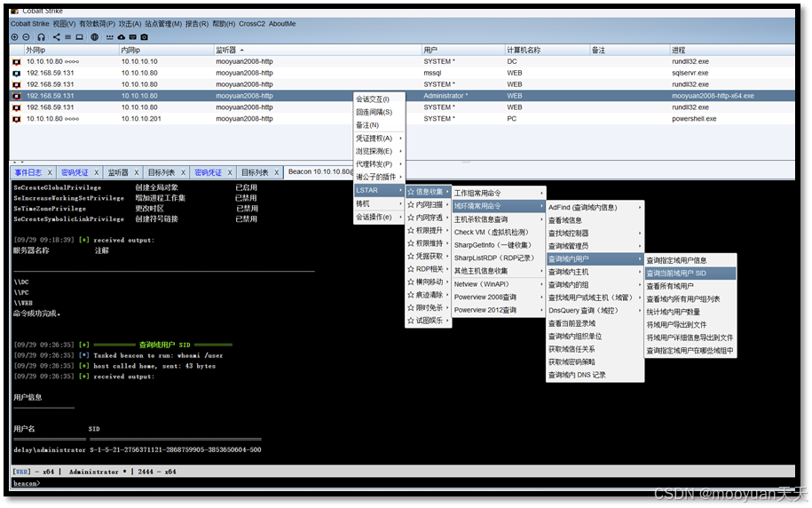Viewport: 812px width, 508px height.
Task: Switch to session table list icon
Action: tap(67, 36)
